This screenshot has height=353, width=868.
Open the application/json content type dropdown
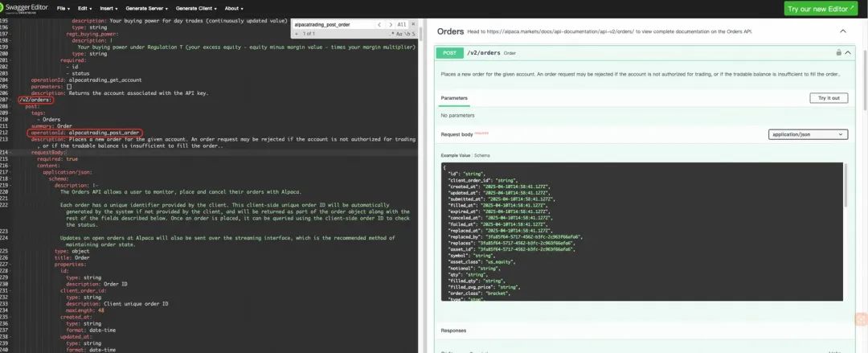[x=807, y=134]
